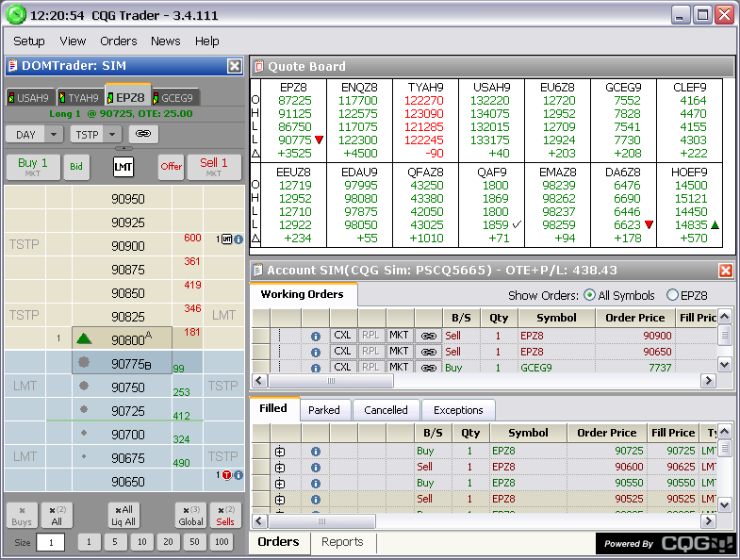The width and height of the screenshot is (740, 560).
Task: Open the TSTP order type dropdown arrow
Action: click(x=112, y=135)
